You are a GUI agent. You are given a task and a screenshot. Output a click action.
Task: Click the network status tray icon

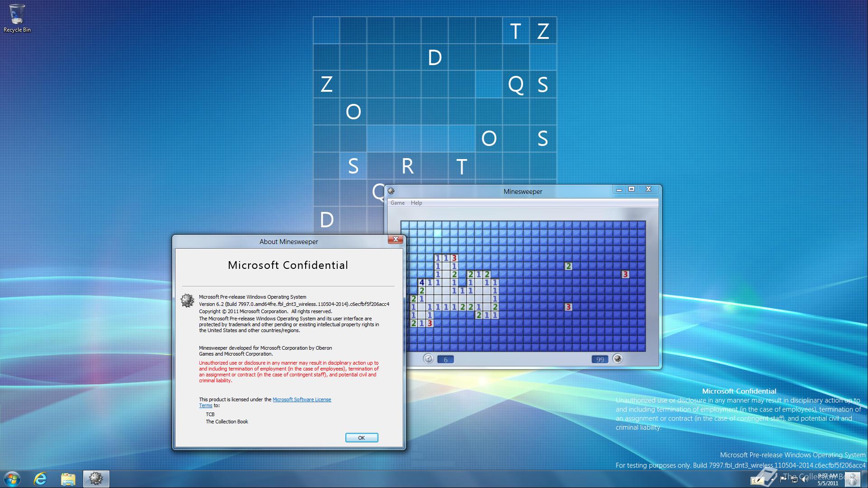tap(794, 479)
